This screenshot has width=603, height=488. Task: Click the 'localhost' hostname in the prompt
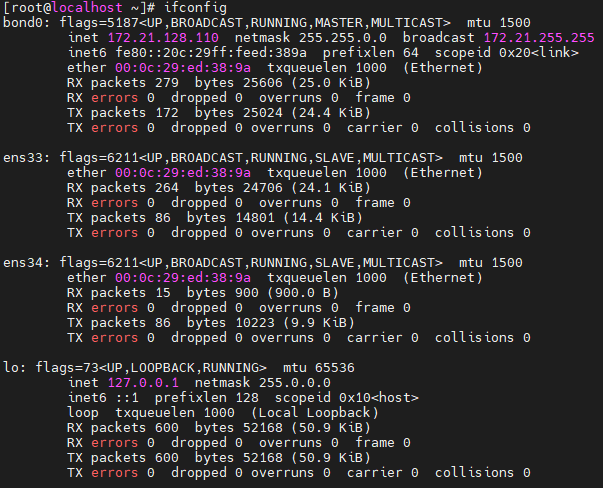pyautogui.click(x=87, y=8)
